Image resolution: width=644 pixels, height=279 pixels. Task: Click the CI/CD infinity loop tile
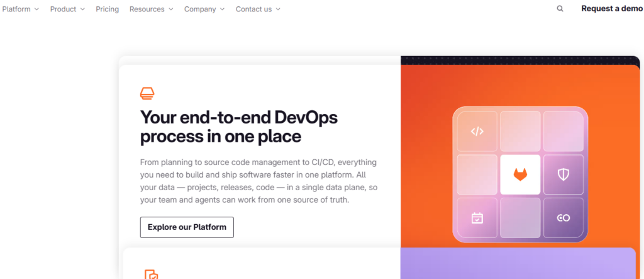coord(563,218)
